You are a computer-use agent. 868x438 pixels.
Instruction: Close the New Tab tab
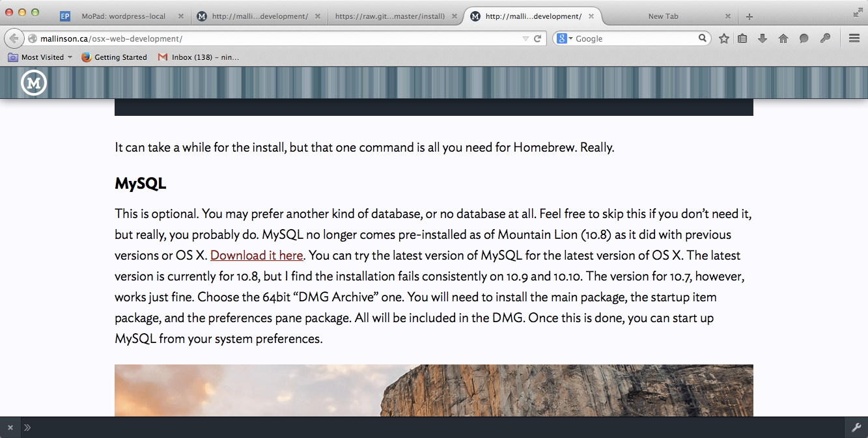pos(728,16)
